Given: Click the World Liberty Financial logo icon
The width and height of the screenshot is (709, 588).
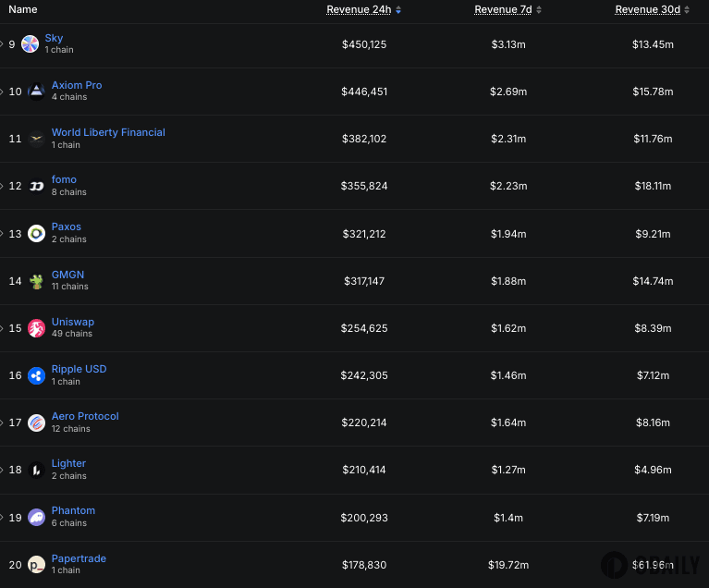Looking at the screenshot, I should [x=36, y=139].
